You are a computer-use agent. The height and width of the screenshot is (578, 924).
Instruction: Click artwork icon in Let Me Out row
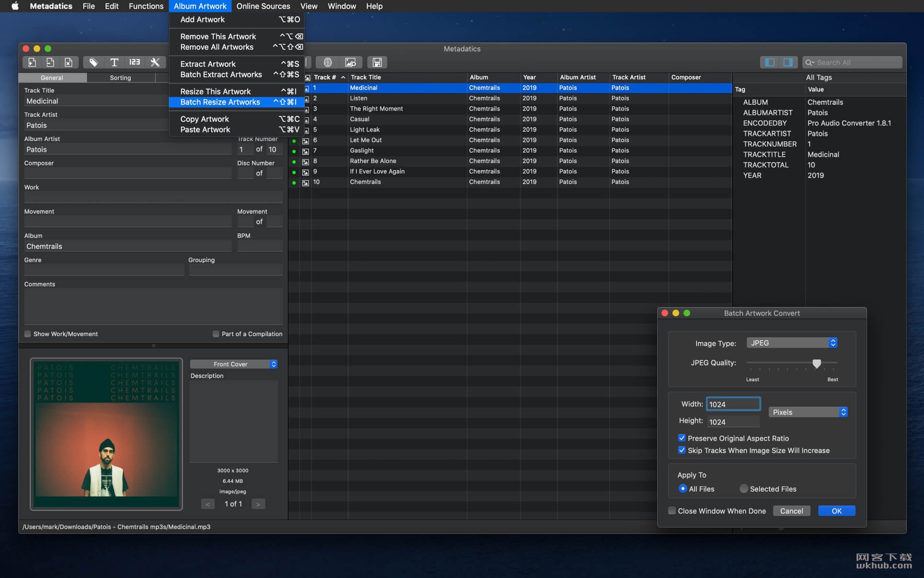click(306, 141)
